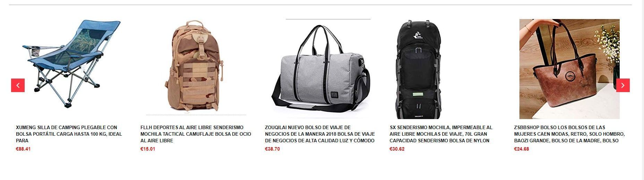
Task: Open SX Senderismo Mochila title link
Action: (441, 134)
